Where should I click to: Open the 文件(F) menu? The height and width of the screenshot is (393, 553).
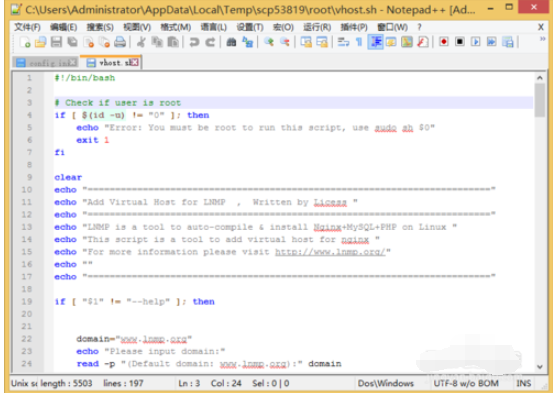[x=27, y=27]
